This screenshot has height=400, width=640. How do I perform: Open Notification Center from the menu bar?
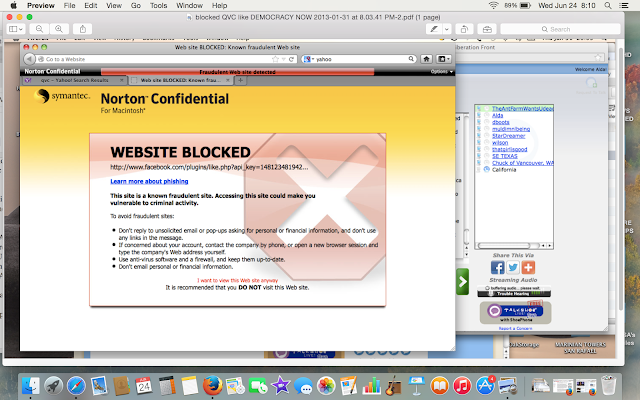click(x=624, y=5)
